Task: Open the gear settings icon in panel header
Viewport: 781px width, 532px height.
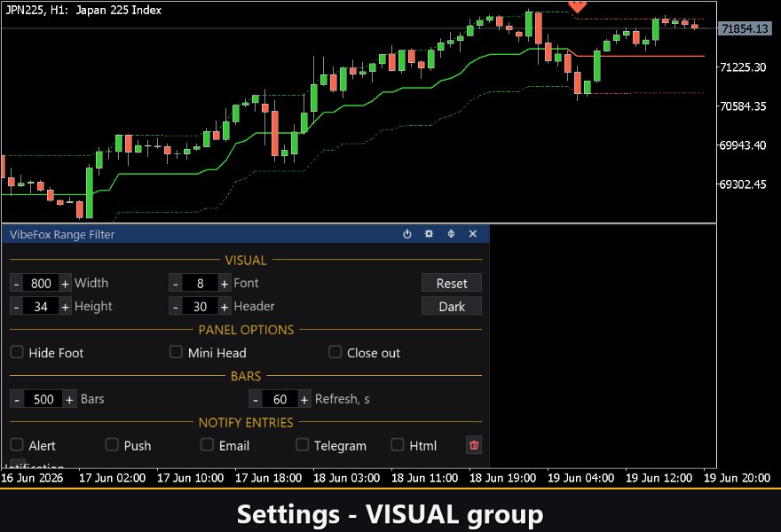Action: [429, 234]
